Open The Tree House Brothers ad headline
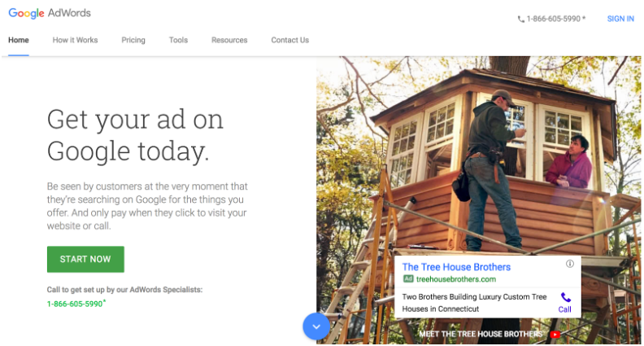Screen dimensions: 644x346 pos(456,267)
